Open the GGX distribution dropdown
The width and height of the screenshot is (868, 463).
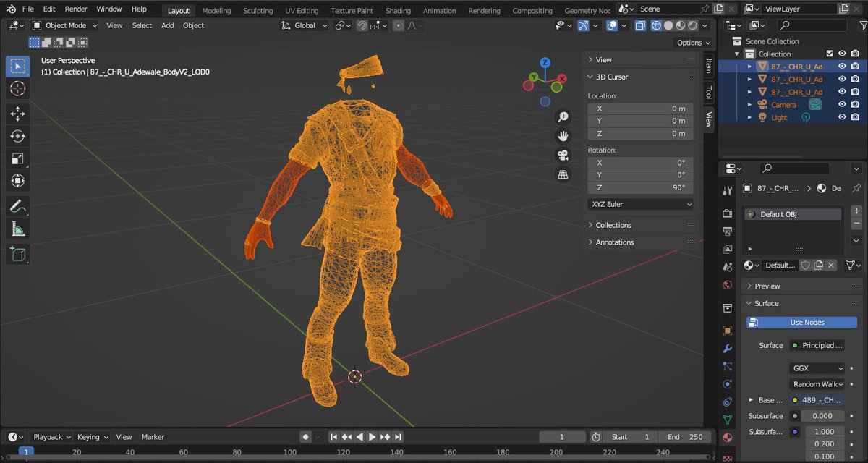click(817, 368)
